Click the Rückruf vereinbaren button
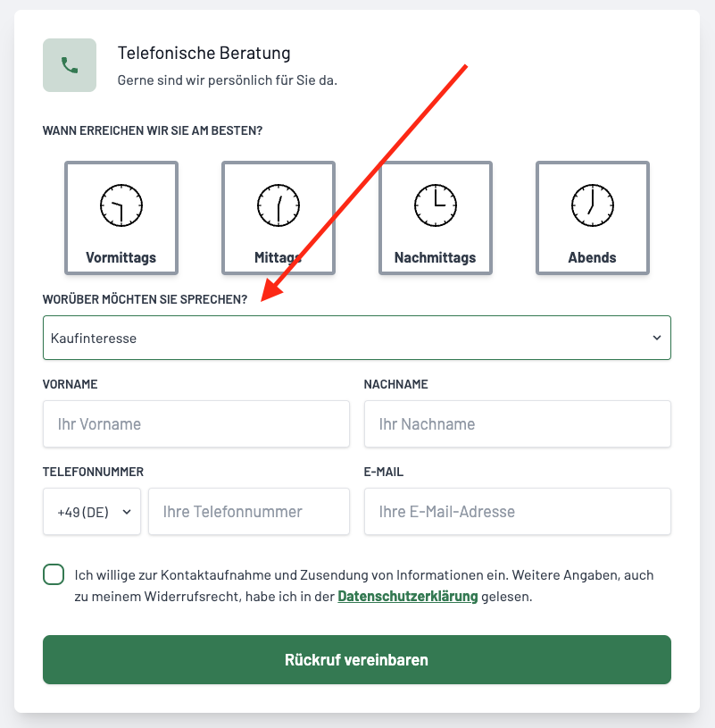Screen dimensions: 715x728 pyautogui.click(x=357, y=660)
